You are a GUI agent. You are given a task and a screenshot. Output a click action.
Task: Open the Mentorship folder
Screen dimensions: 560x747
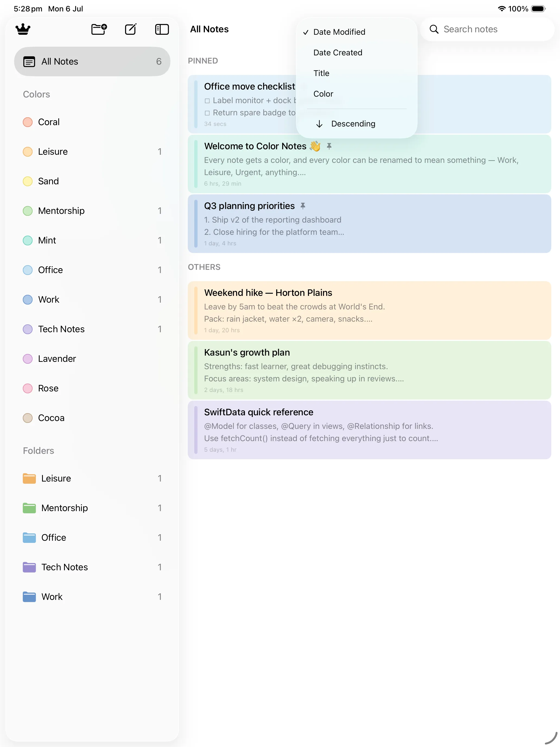tap(92, 508)
